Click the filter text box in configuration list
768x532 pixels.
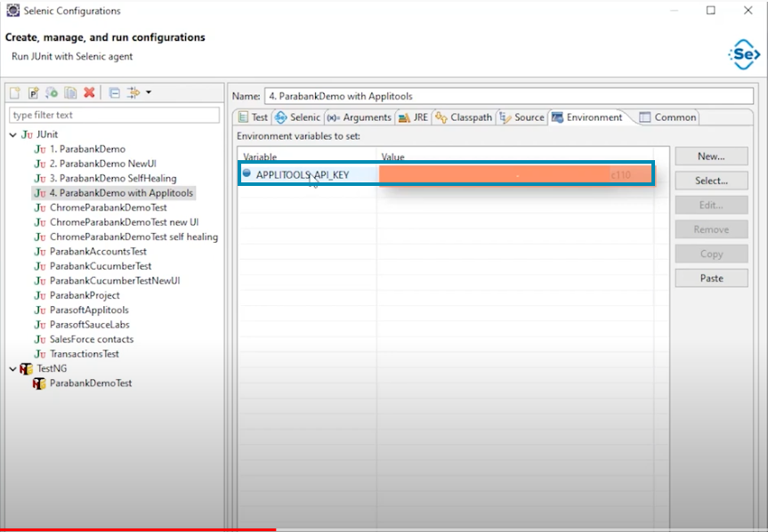(114, 115)
